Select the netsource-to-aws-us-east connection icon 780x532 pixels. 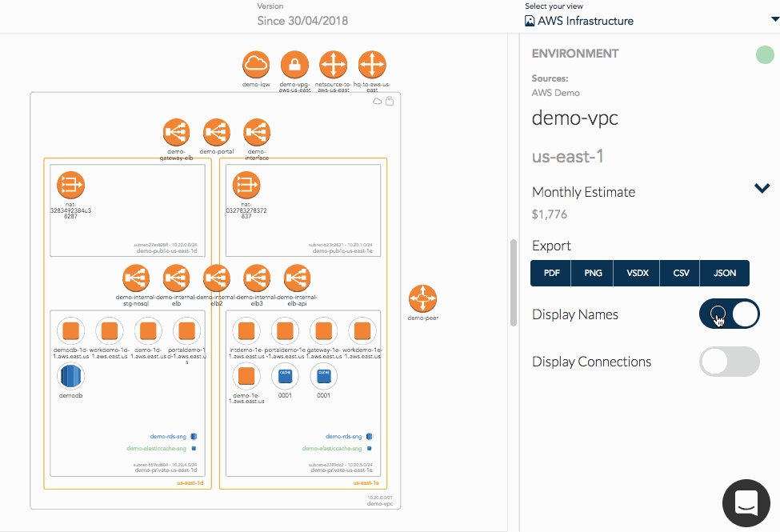(x=334, y=65)
